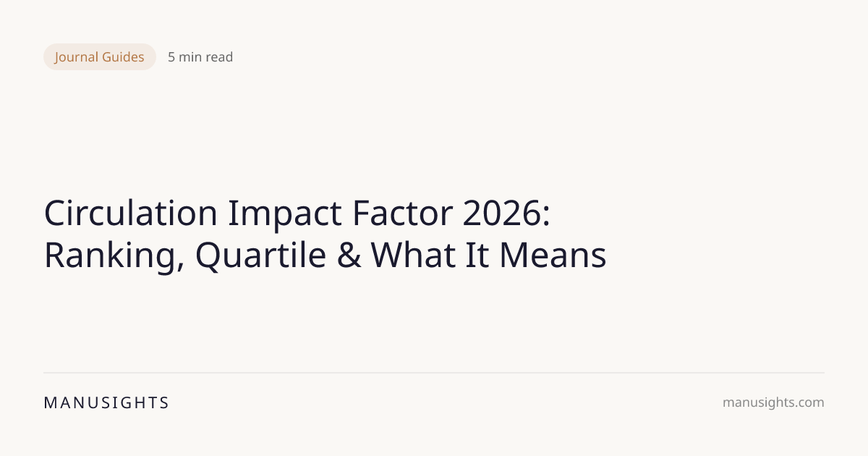Click the word Guides in the badge

[123, 56]
